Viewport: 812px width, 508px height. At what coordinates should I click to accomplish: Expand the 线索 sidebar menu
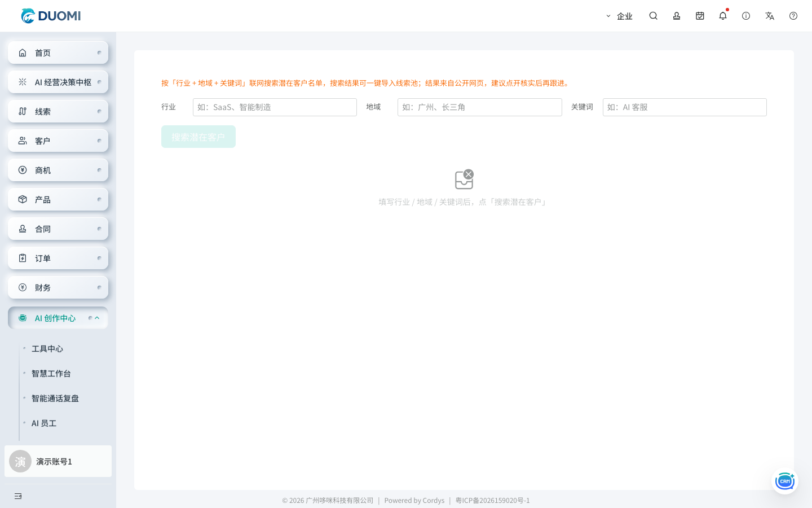point(58,111)
